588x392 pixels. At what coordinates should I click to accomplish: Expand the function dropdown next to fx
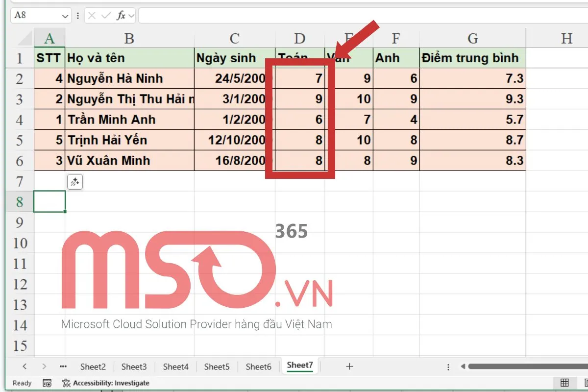pyautogui.click(x=132, y=16)
